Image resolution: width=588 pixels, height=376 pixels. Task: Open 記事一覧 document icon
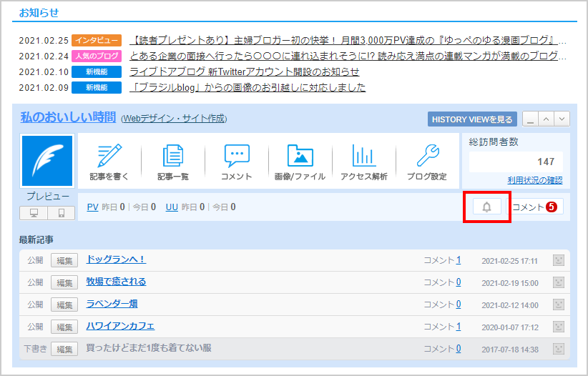[173, 155]
